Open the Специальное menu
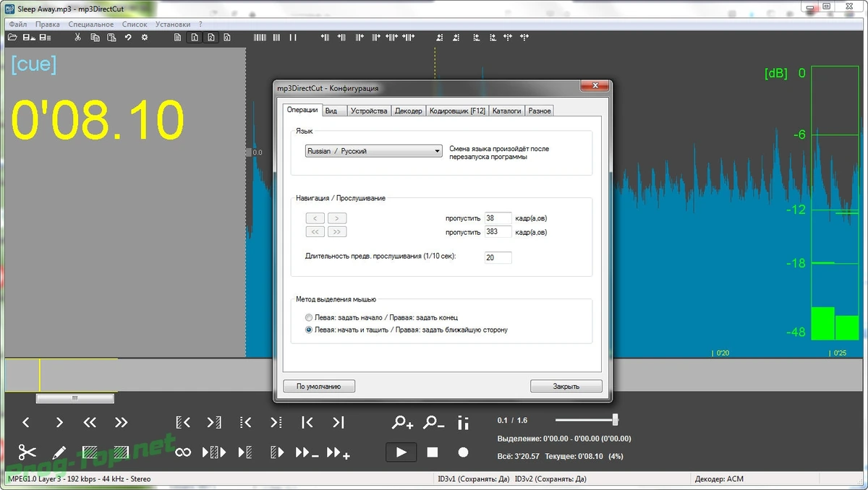This screenshot has width=868, height=490. pyautogui.click(x=91, y=24)
